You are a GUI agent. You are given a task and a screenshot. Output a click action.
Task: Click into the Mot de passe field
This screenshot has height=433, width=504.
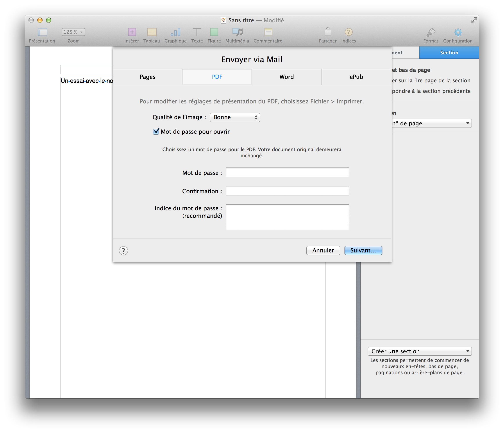coord(287,172)
